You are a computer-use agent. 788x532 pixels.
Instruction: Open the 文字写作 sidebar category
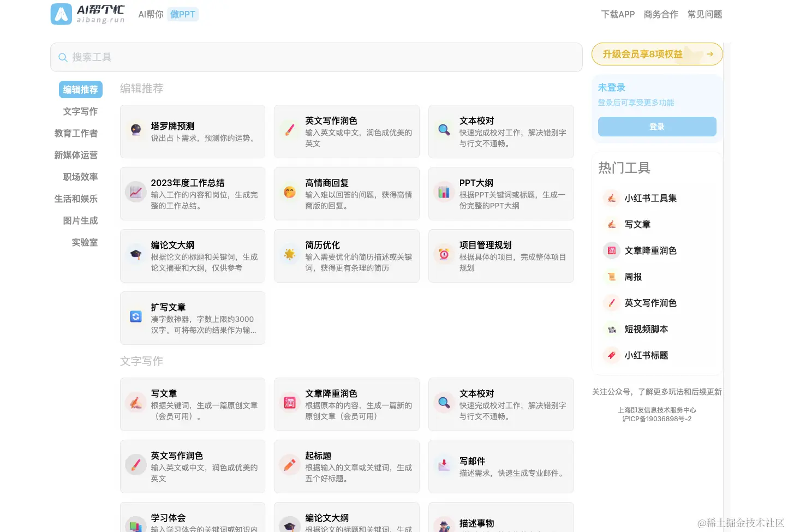(81, 111)
